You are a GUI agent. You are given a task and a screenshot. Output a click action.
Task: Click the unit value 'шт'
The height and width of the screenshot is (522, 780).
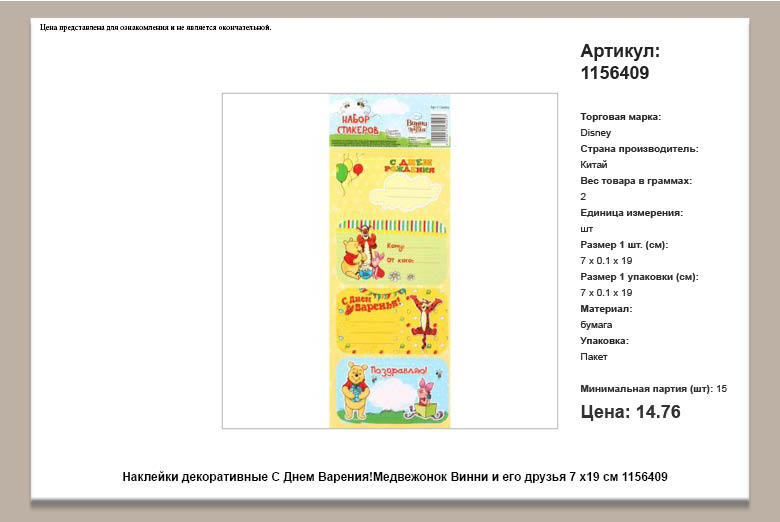[586, 229]
